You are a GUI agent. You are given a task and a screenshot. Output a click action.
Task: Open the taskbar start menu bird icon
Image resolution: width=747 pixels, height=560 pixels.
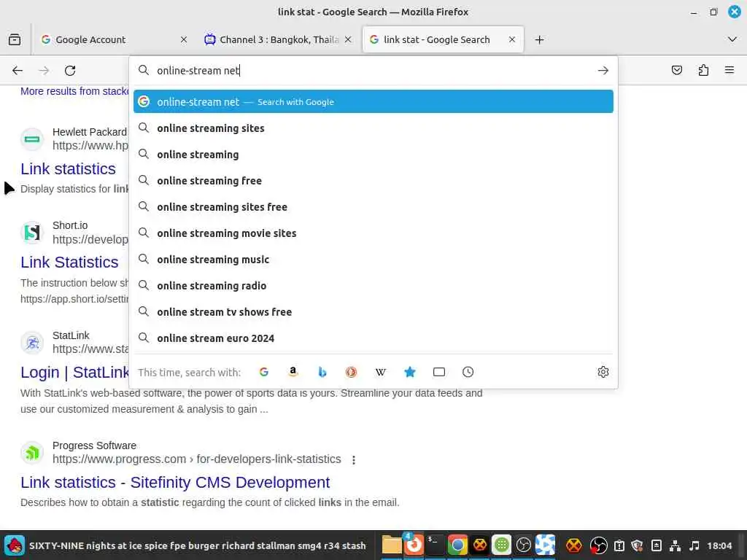pos(15,545)
